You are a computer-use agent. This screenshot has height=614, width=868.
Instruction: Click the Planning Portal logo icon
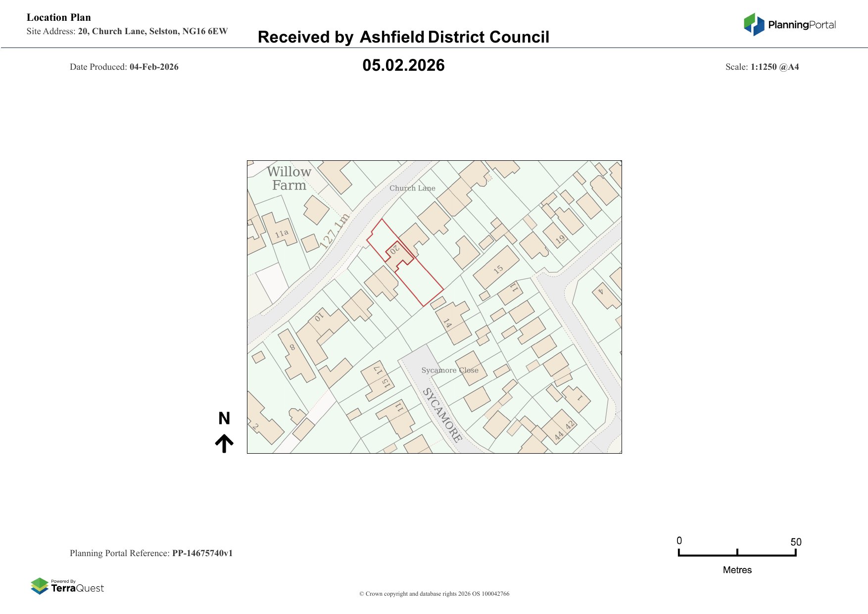coord(754,24)
